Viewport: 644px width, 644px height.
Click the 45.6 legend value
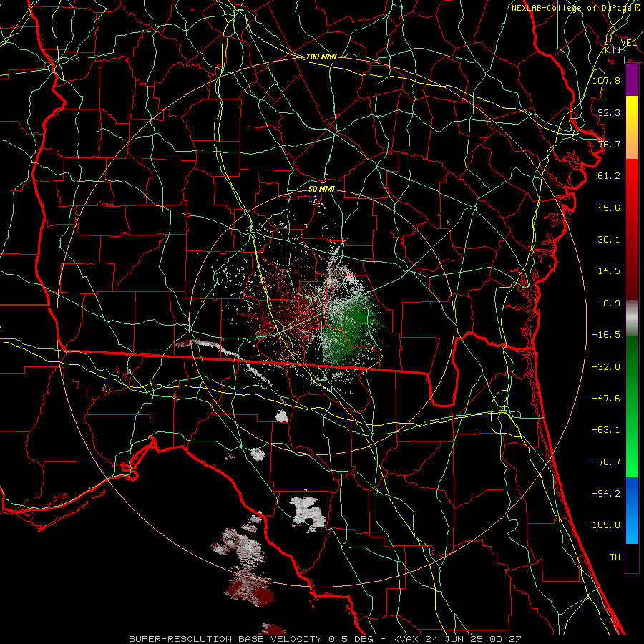tap(609, 208)
